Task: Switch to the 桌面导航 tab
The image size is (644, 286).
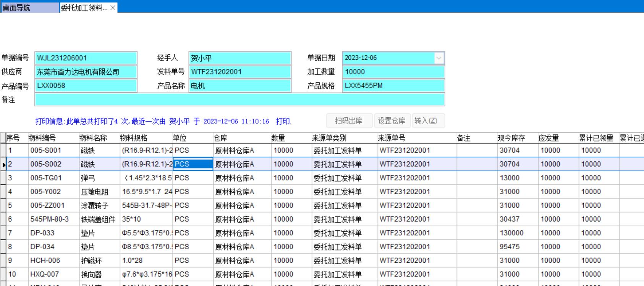Action: [30, 8]
